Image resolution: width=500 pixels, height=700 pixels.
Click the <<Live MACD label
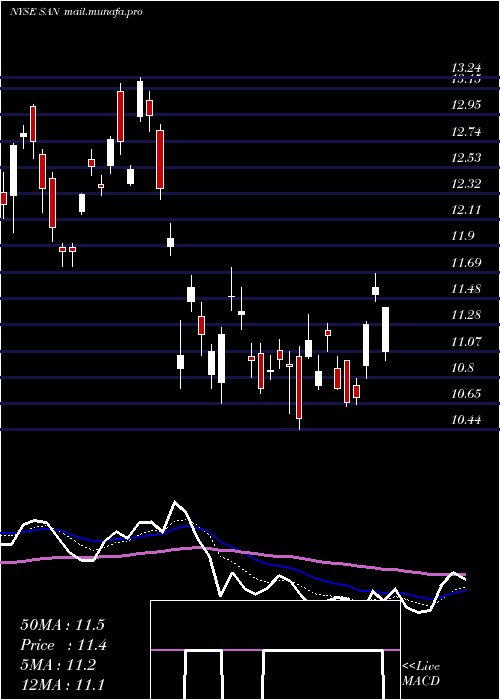coord(421,674)
